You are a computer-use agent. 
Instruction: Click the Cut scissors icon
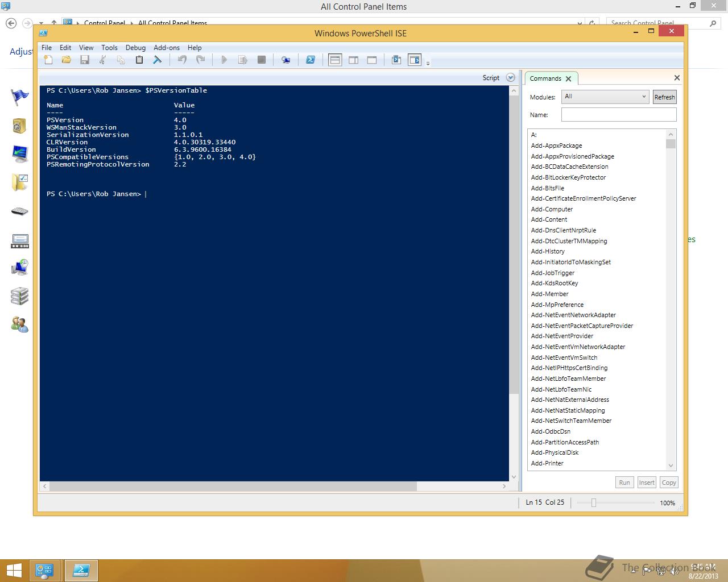(103, 60)
